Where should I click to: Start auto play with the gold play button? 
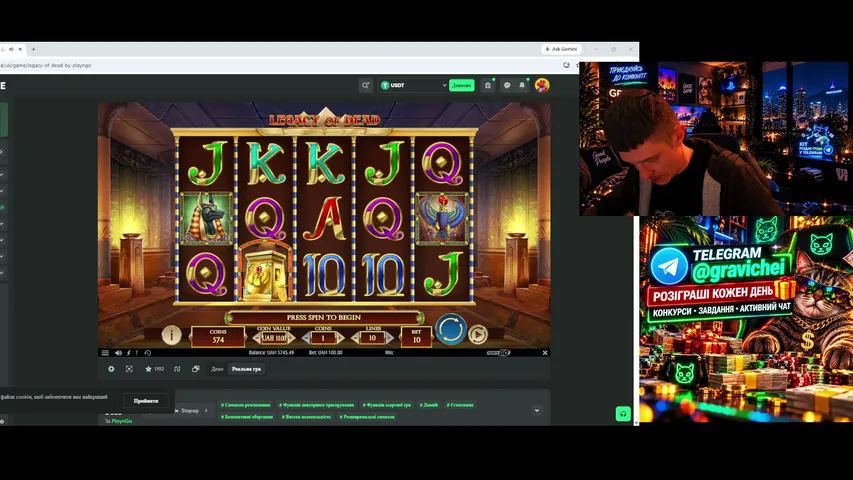click(x=478, y=335)
